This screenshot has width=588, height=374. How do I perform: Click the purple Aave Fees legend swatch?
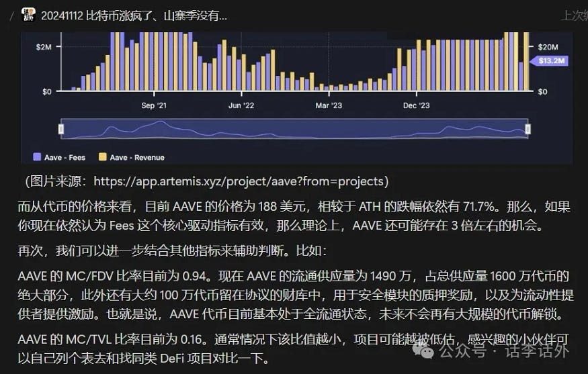coord(37,157)
